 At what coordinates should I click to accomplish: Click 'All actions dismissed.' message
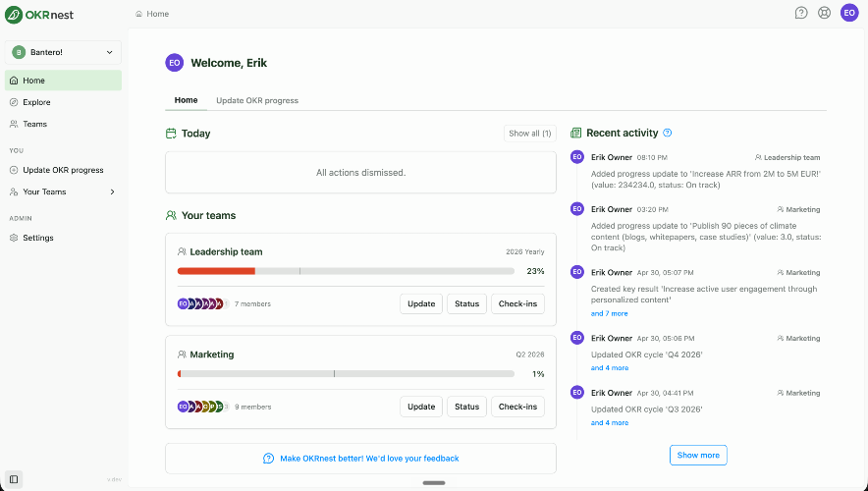pos(361,173)
